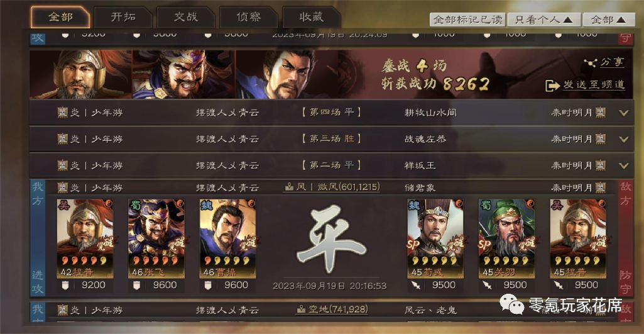Click the SP 关羽 enemy hero card

point(507,238)
